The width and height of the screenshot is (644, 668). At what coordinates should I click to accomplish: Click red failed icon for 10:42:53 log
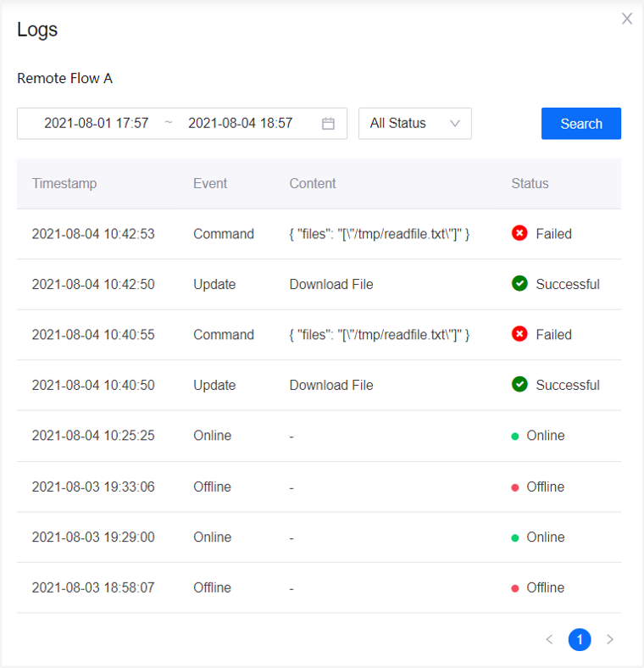click(519, 234)
